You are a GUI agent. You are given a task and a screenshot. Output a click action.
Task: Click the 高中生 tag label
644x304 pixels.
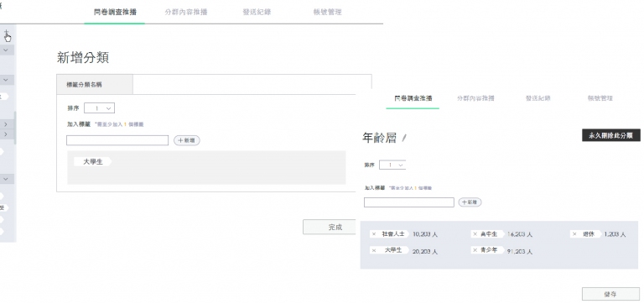(489, 234)
